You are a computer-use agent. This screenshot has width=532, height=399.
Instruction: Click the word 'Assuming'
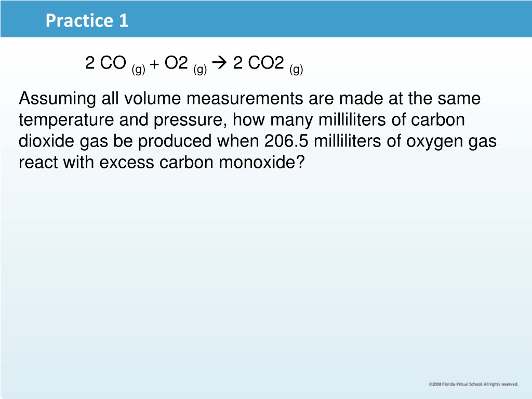click(x=57, y=99)
